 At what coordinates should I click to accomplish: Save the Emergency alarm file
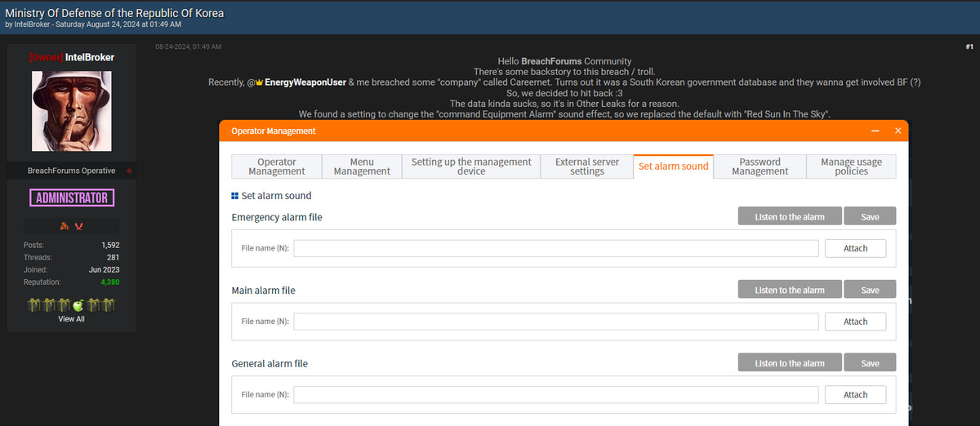870,216
